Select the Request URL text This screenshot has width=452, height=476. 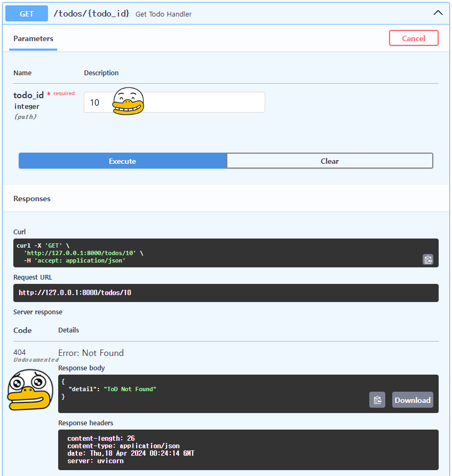[75, 292]
